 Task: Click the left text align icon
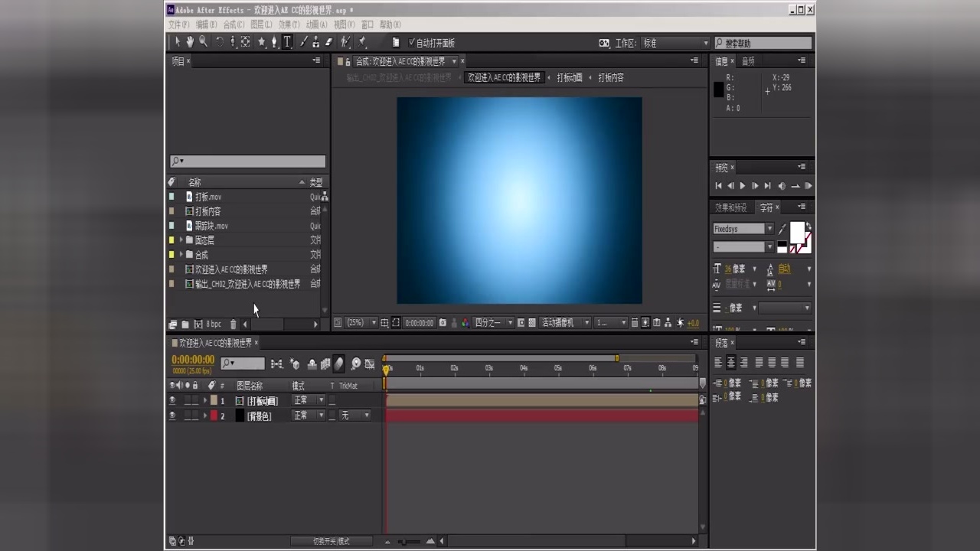719,363
